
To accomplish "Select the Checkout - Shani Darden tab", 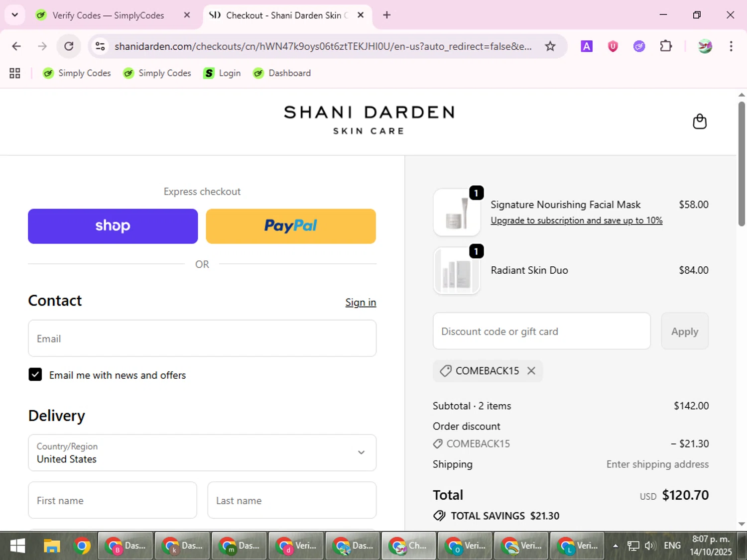I will click(x=286, y=15).
